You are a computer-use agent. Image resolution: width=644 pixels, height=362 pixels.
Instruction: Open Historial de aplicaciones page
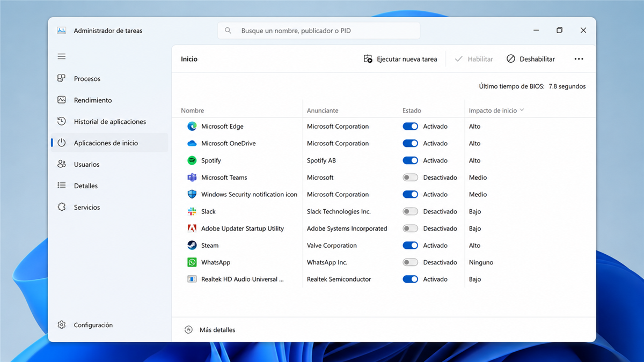click(x=109, y=121)
